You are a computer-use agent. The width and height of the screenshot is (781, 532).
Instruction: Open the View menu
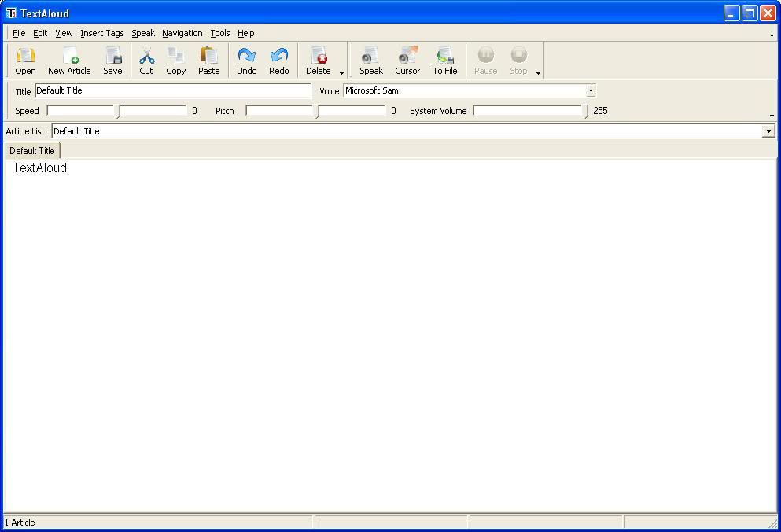click(x=64, y=33)
